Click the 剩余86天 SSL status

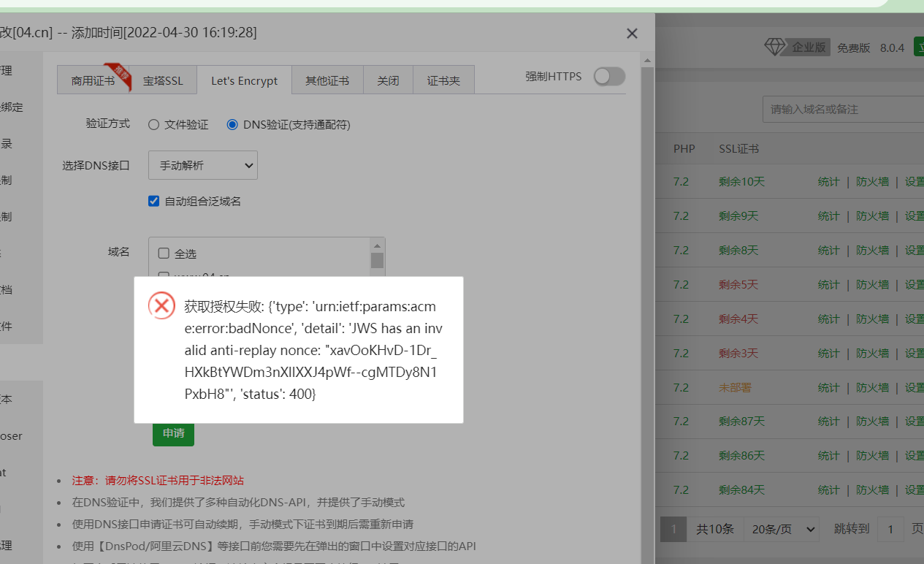point(741,455)
